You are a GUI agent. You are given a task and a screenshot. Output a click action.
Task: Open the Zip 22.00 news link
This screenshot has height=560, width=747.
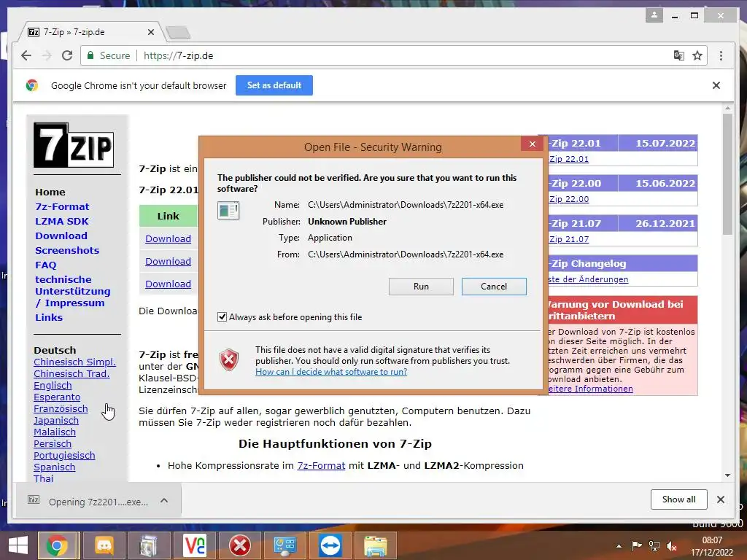tap(569, 199)
